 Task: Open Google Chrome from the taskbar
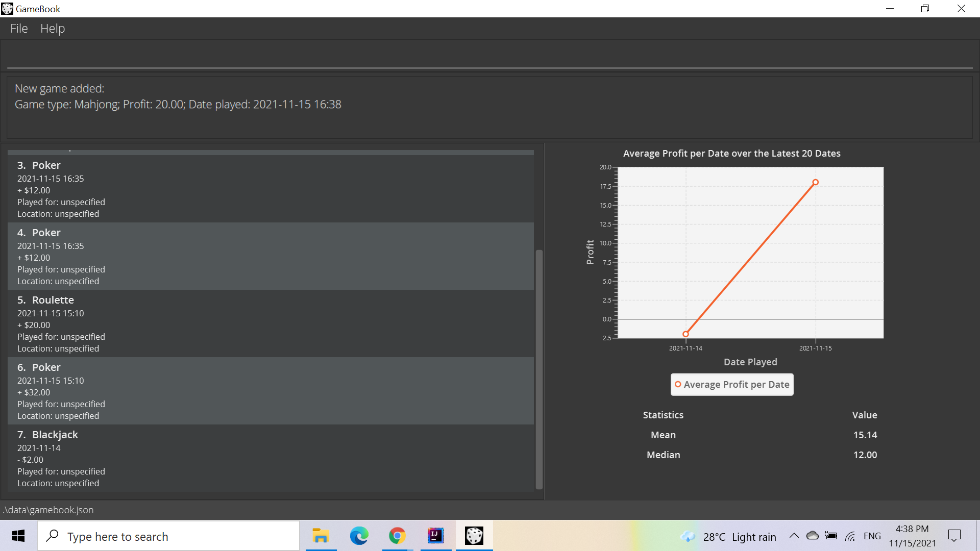[x=398, y=536]
